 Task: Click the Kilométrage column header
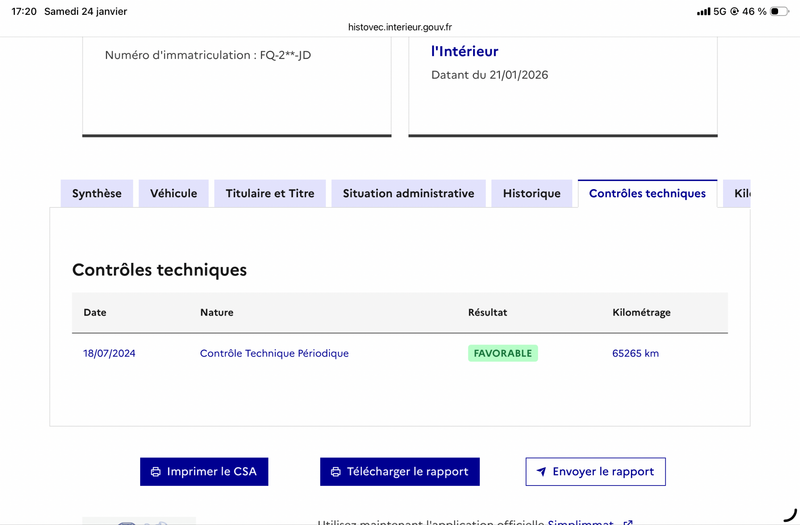click(641, 312)
